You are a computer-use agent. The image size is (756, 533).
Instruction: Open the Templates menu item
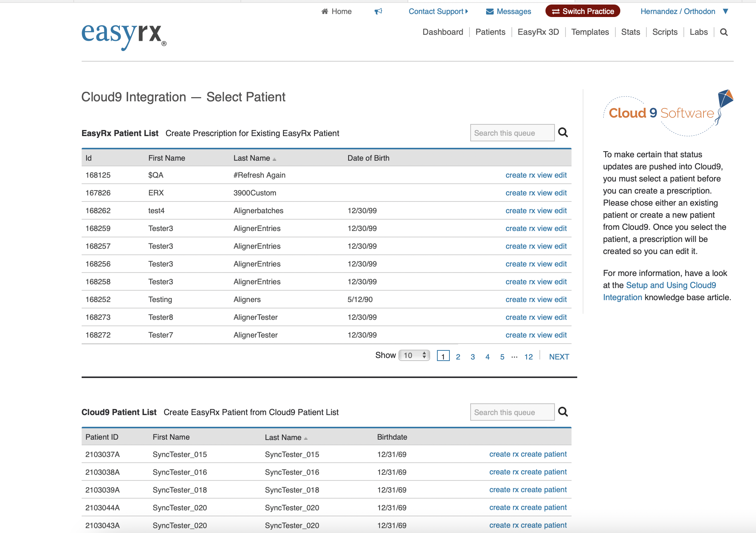pyautogui.click(x=590, y=32)
